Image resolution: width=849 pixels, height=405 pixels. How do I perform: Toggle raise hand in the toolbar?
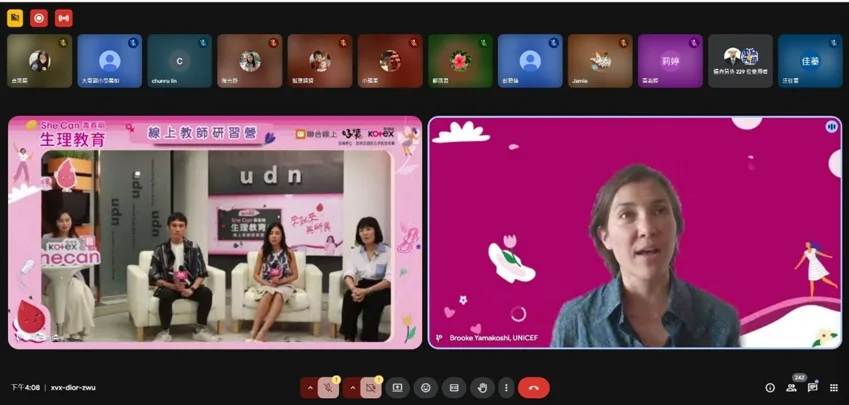click(x=482, y=388)
